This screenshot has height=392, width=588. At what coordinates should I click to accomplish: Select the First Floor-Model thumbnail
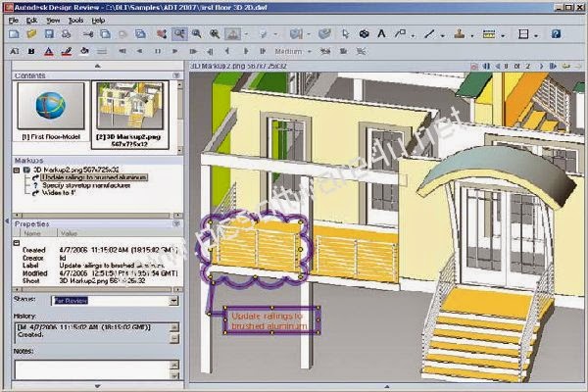51,112
